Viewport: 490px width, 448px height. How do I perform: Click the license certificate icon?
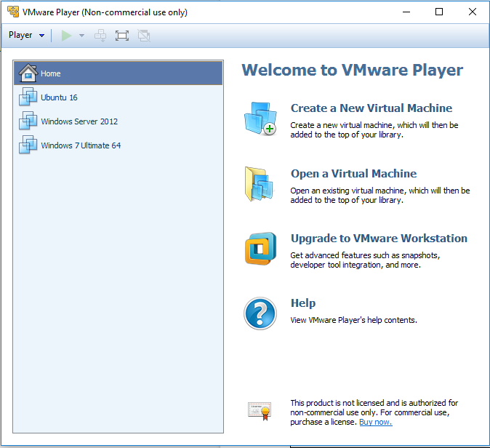(260, 411)
